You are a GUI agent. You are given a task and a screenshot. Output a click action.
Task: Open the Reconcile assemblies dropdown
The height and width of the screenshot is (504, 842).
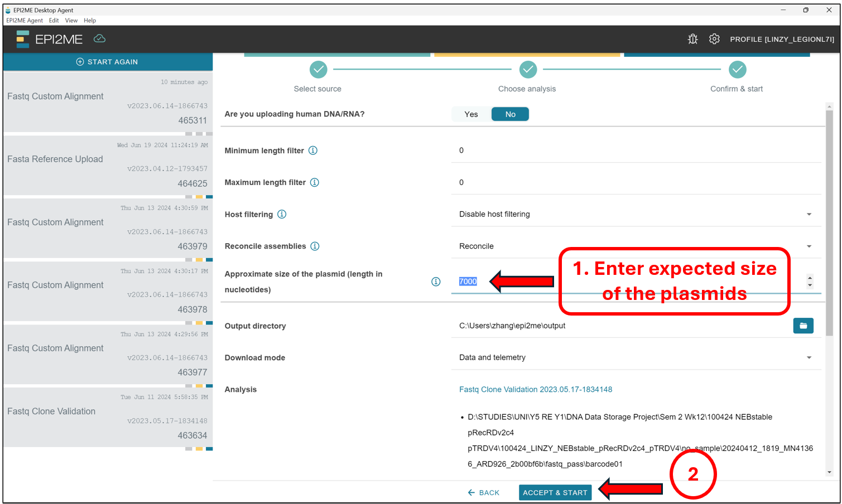tap(636, 246)
